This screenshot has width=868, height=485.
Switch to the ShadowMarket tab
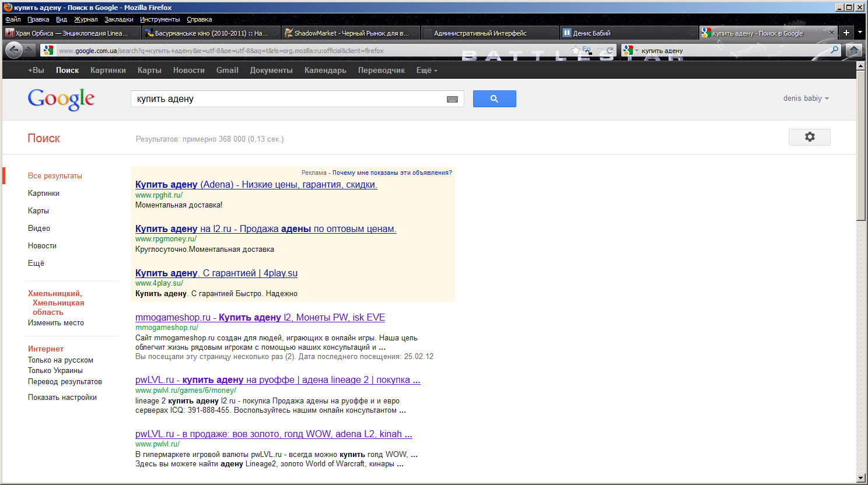click(x=350, y=33)
